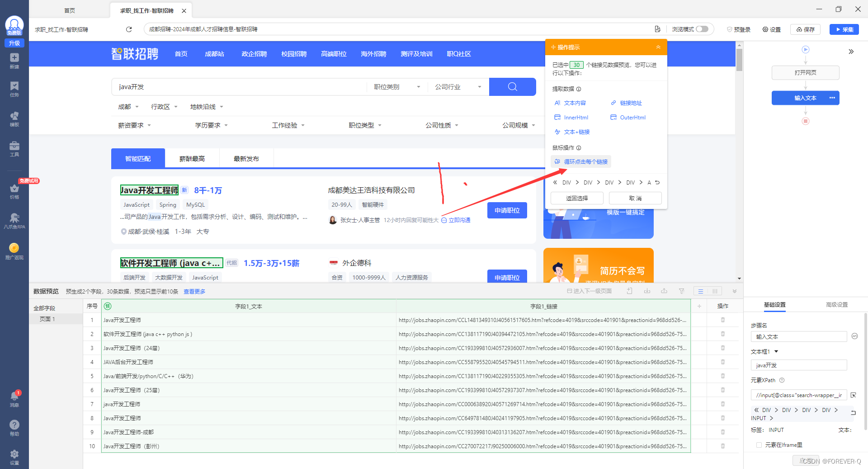Viewport: 868px width, 469px height.
Task: Click the 打开网页 workflow step
Action: pos(805,73)
